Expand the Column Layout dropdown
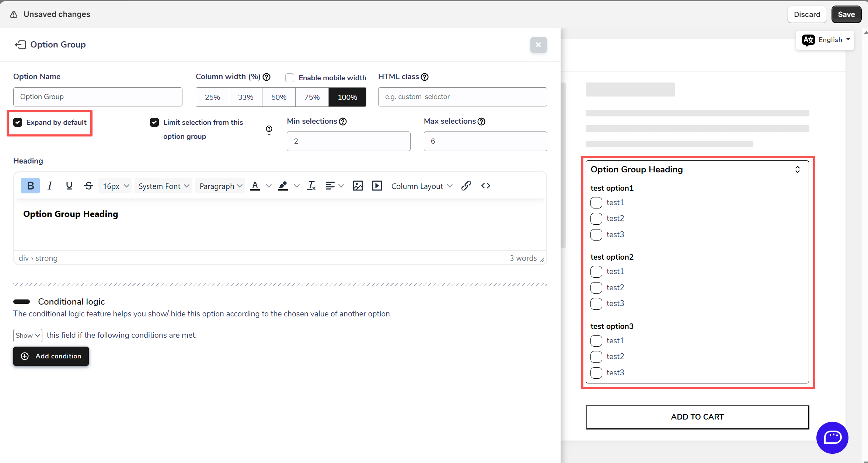 click(x=421, y=186)
